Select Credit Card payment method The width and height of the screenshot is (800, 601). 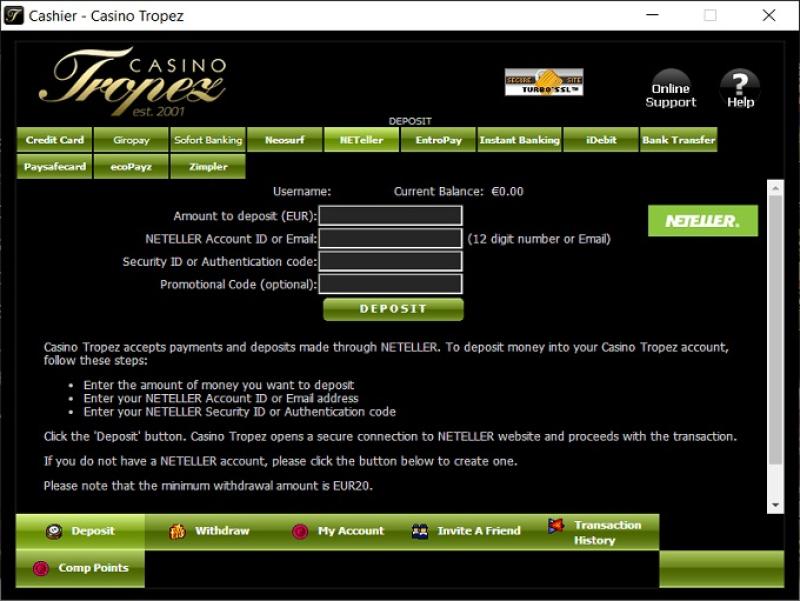55,140
